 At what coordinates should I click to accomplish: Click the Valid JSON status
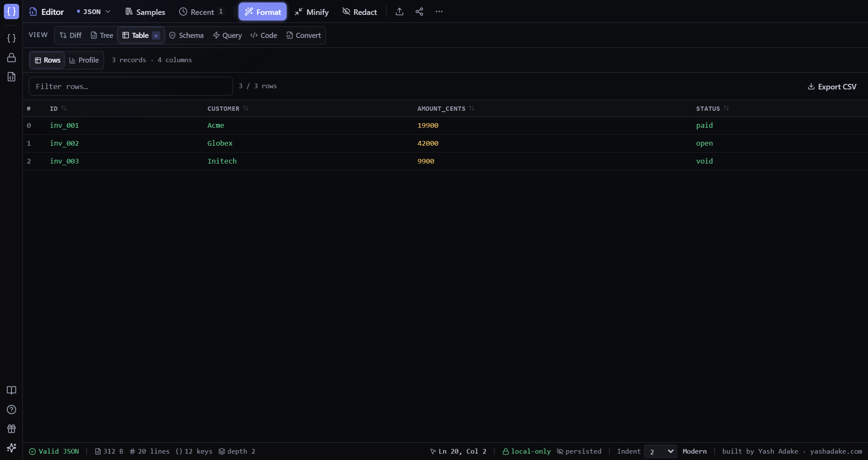(x=54, y=451)
